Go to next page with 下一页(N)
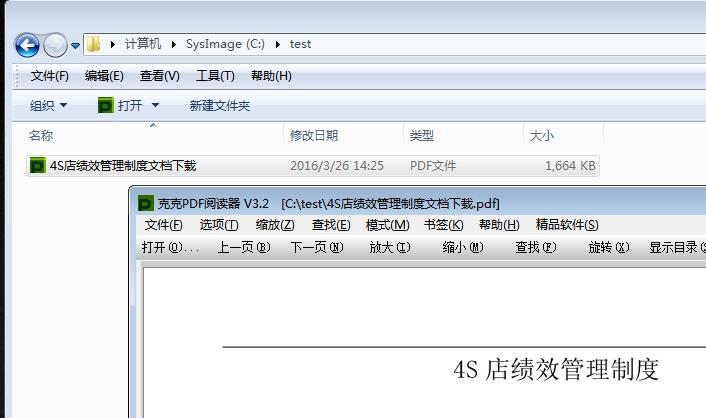Image resolution: width=706 pixels, height=418 pixels. tap(317, 247)
